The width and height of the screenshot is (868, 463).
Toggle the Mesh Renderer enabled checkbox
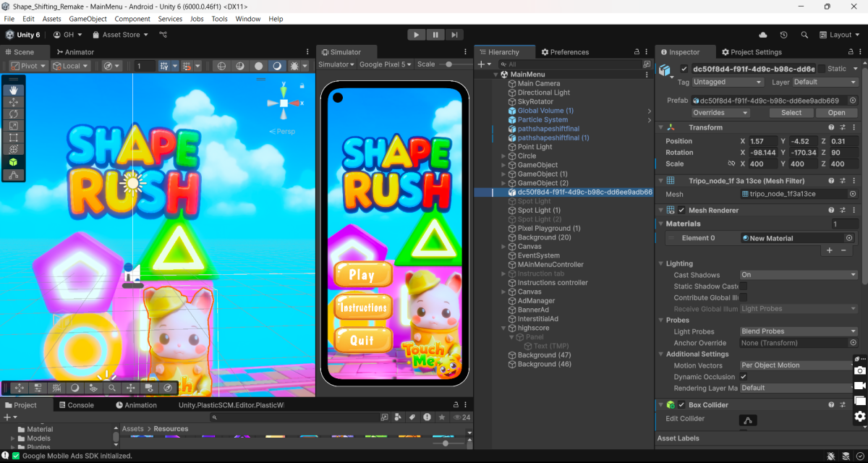[681, 211]
